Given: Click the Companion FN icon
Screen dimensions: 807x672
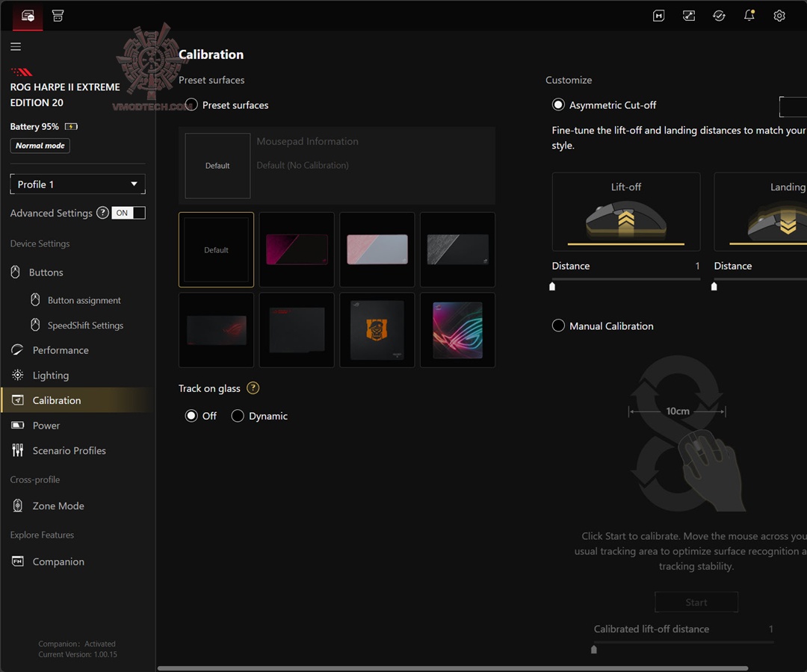Looking at the screenshot, I should (x=17, y=561).
